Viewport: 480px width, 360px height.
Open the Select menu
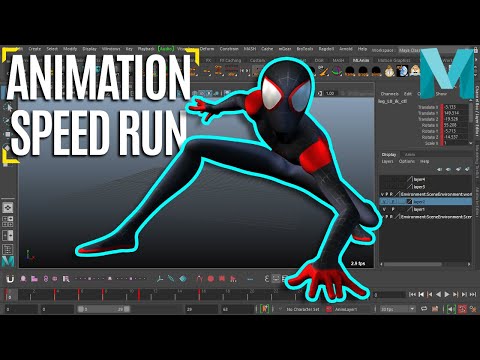click(x=52, y=49)
